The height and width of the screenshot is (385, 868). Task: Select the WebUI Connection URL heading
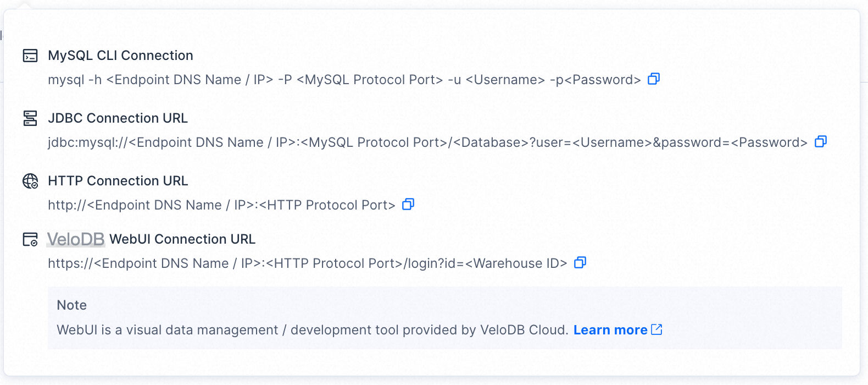(x=182, y=239)
